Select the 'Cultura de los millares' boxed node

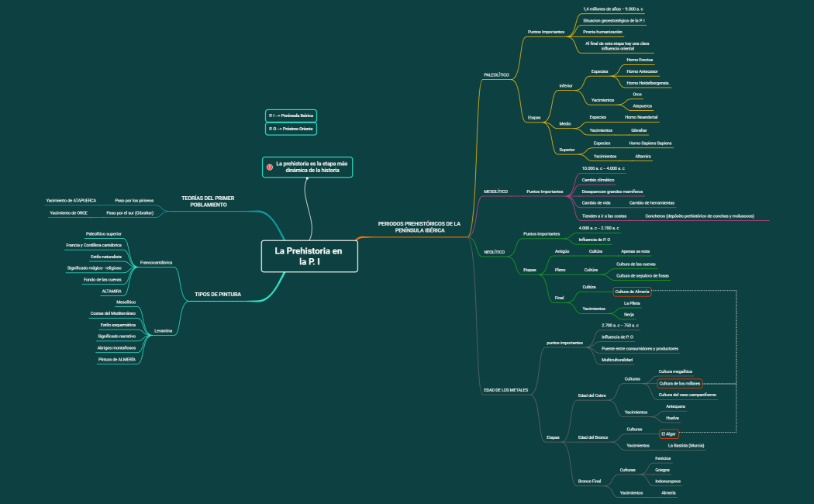click(679, 383)
